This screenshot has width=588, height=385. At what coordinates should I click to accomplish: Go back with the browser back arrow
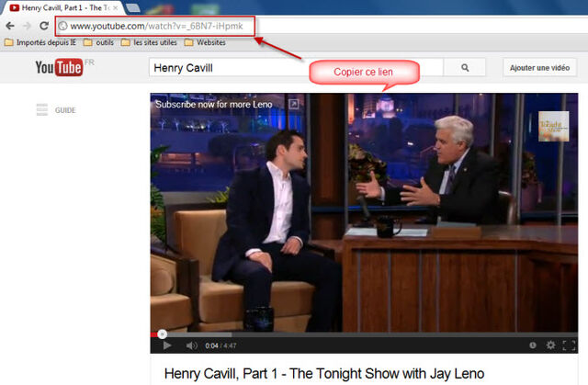[x=10, y=26]
